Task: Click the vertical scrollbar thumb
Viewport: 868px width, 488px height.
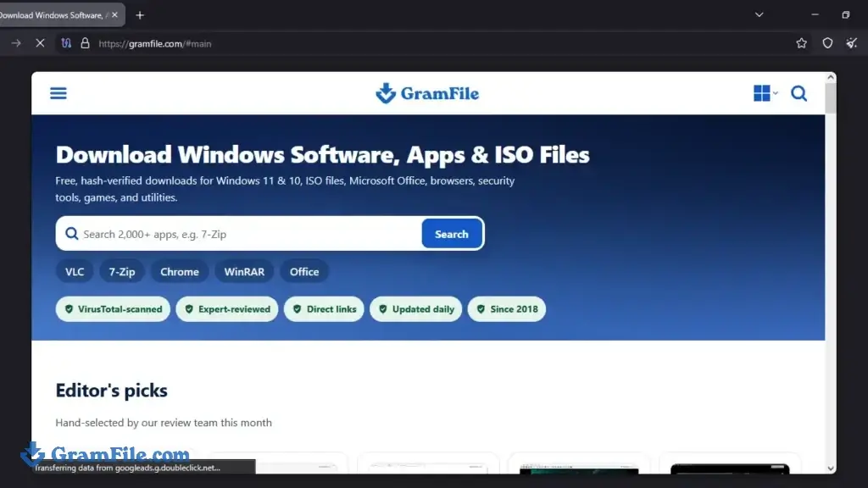Action: (x=831, y=98)
